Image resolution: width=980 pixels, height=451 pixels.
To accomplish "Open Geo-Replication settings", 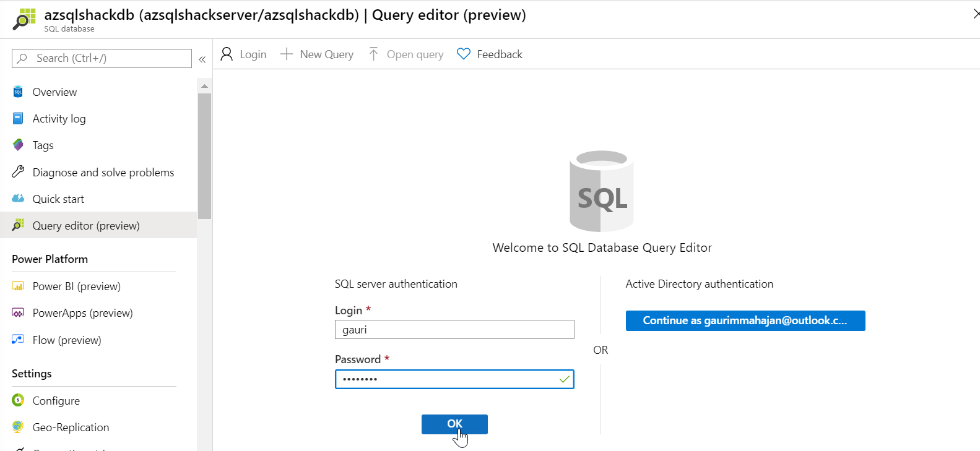I will (x=71, y=427).
